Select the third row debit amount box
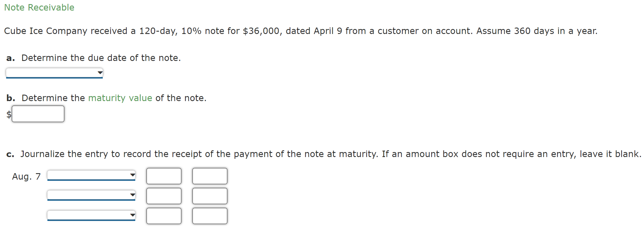 (164, 216)
